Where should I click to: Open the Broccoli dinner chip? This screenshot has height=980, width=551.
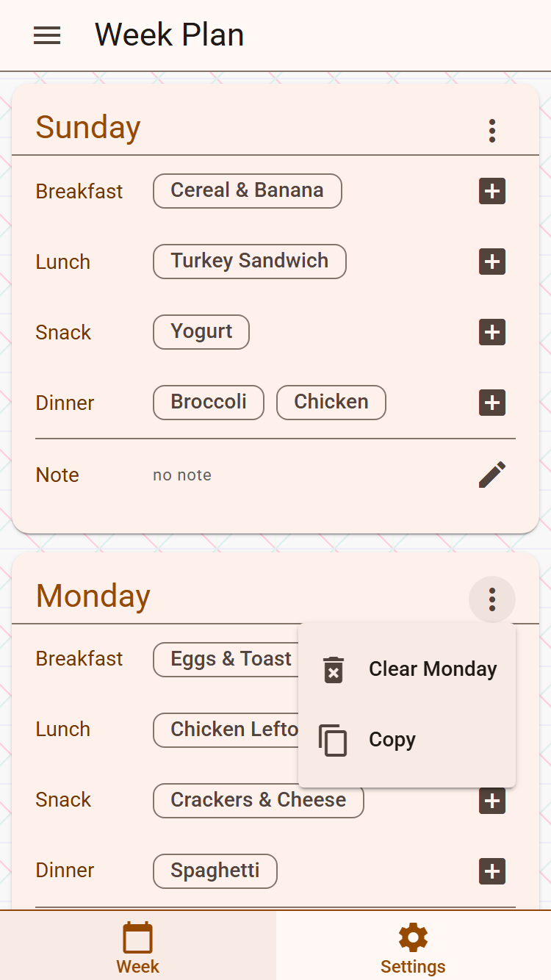[x=209, y=403]
